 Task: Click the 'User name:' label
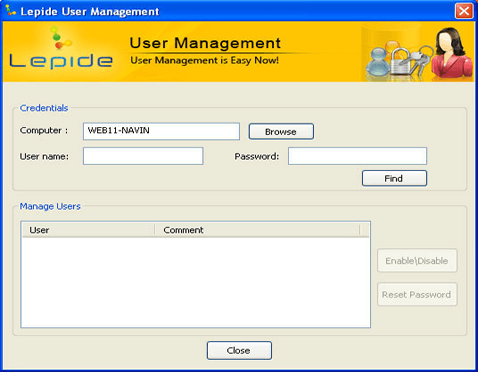pos(44,156)
